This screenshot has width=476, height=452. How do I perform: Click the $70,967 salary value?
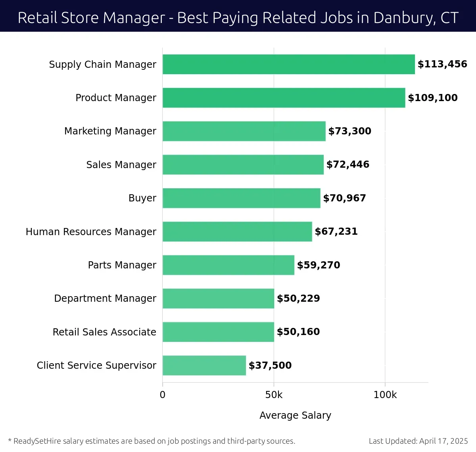pos(345,198)
